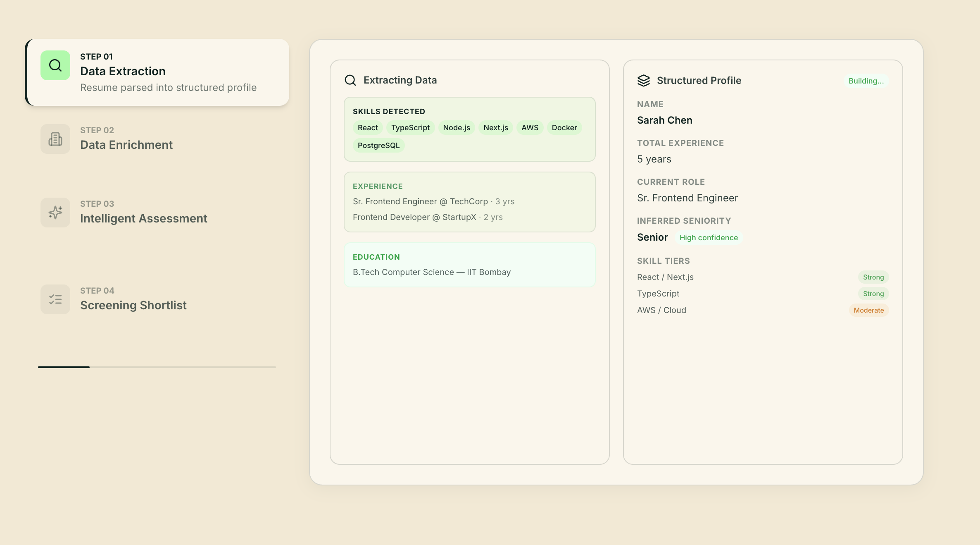Click the Sr. Frontend Engineer @ TechCorp entry
Screen dimensions: 980x545
pos(433,201)
